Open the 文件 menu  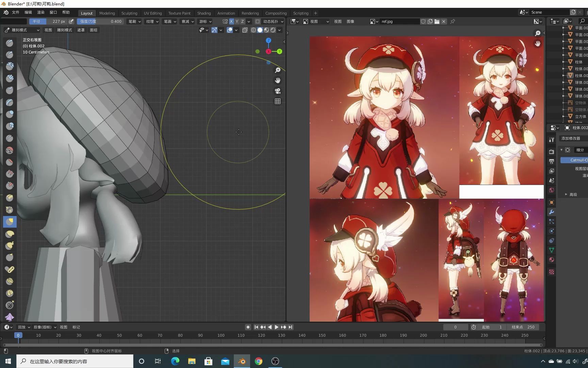(x=16, y=12)
